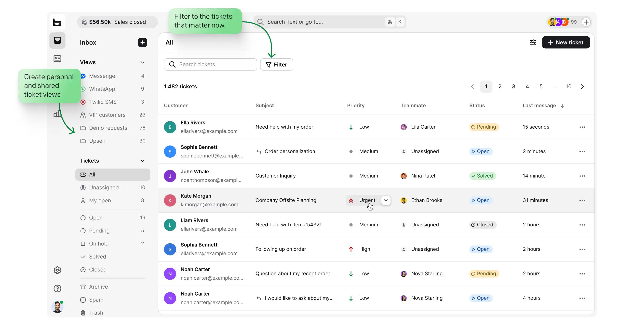
Task: Filter sidebar to Pending tickets
Action: pyautogui.click(x=113, y=231)
